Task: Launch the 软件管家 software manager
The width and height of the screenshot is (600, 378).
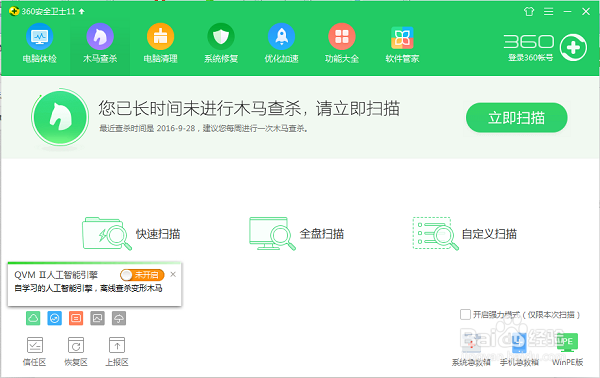Action: tap(402, 44)
